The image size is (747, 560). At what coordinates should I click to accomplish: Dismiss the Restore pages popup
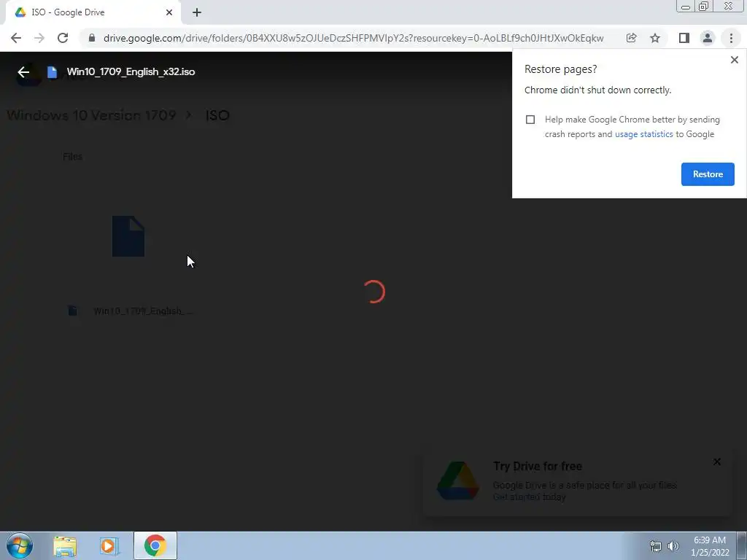(x=735, y=60)
